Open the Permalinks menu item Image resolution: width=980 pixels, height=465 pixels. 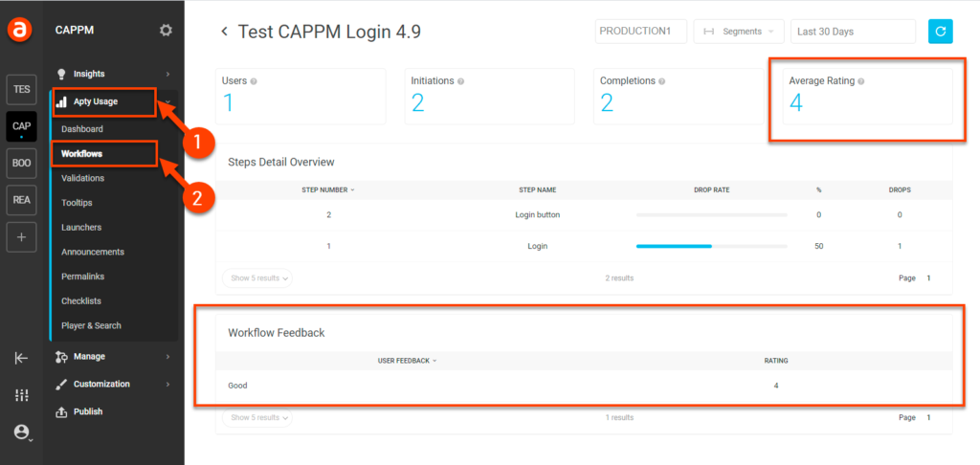pyautogui.click(x=82, y=277)
